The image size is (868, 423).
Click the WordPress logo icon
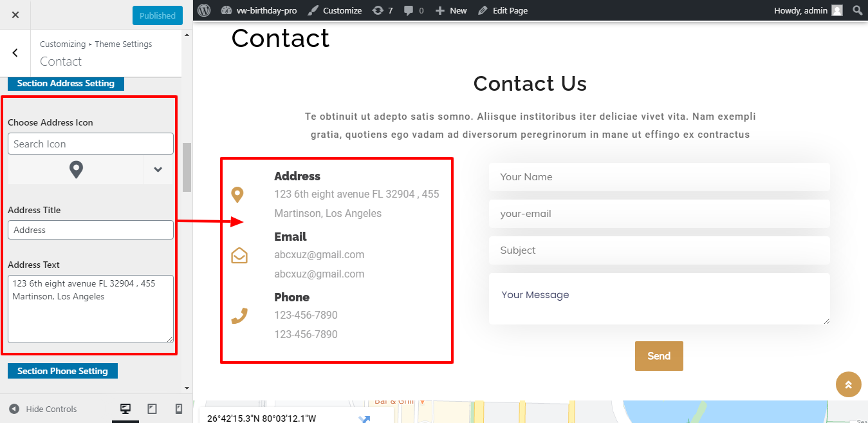[x=204, y=10]
